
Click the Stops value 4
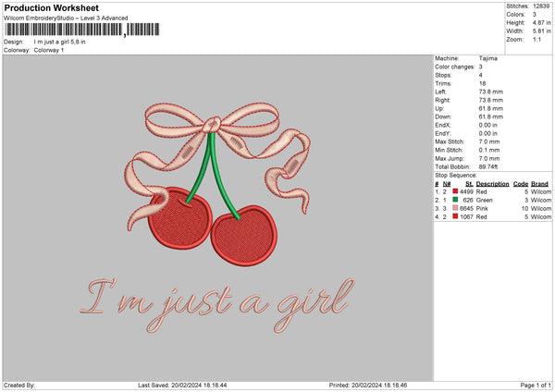pyautogui.click(x=481, y=75)
